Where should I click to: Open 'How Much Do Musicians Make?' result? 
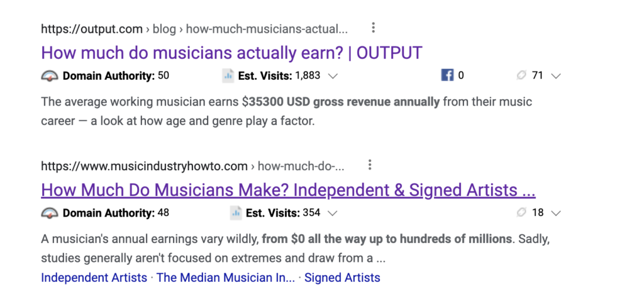[288, 190]
